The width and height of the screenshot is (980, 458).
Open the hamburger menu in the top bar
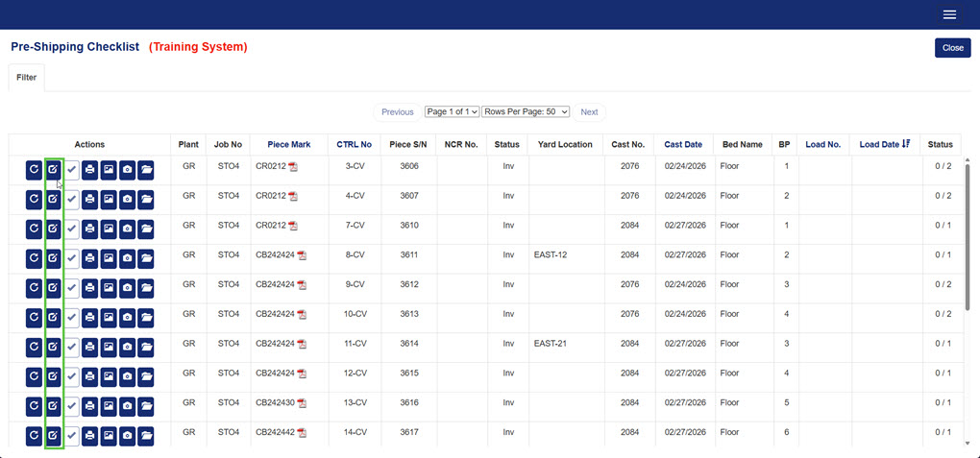click(x=949, y=14)
